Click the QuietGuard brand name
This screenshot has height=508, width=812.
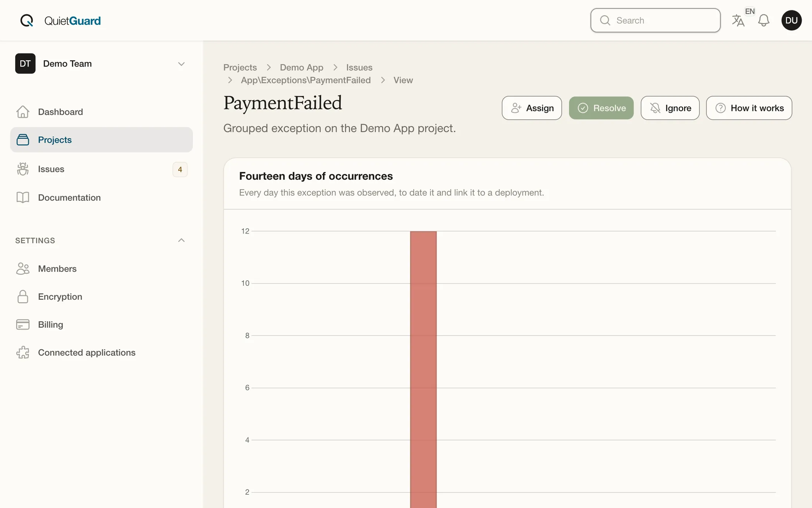pos(72,21)
